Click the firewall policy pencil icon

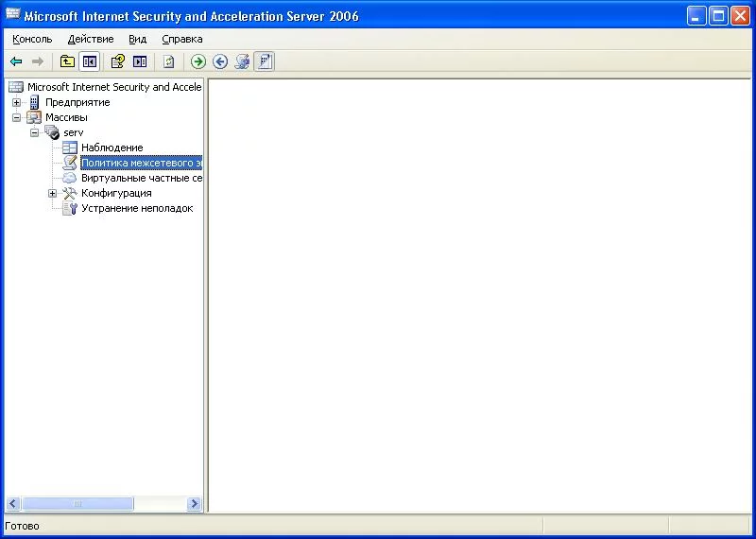[x=70, y=163]
